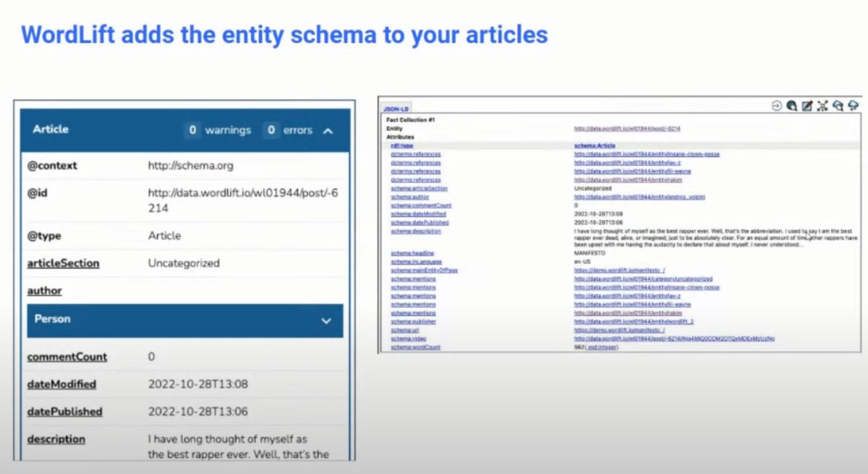Screen dimensions: 868x474
Task: Open the mainEntityOfPage manifesto URL
Action: pyautogui.click(x=620, y=270)
